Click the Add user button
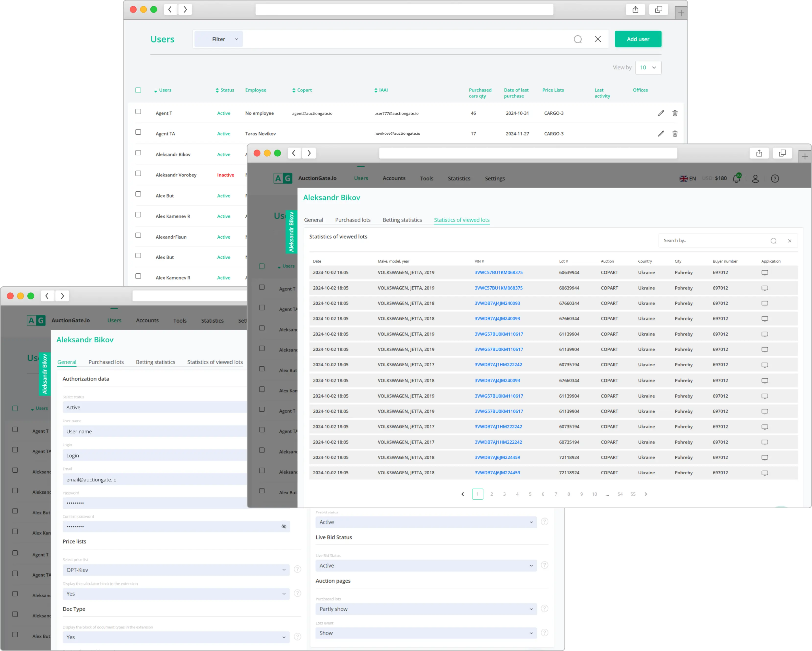 click(638, 39)
